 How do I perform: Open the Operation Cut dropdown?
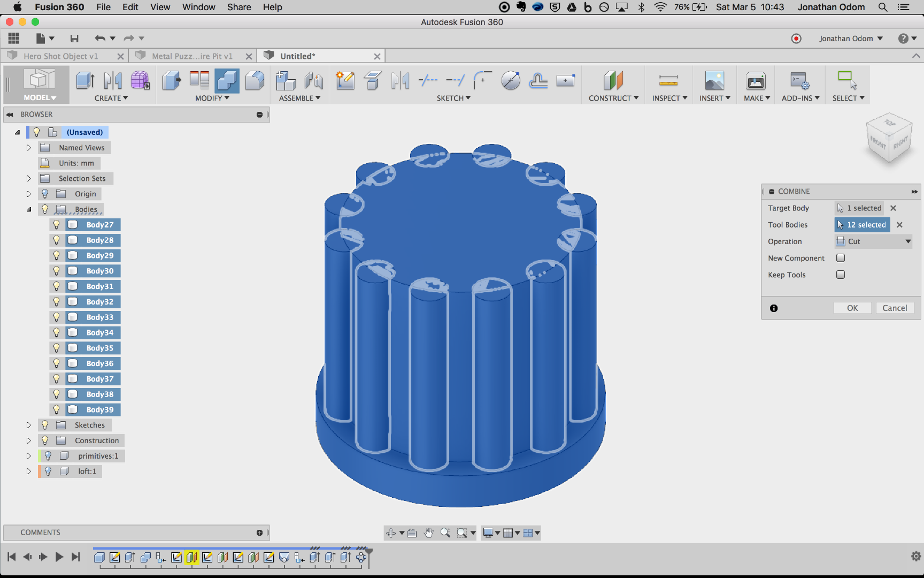[874, 241]
